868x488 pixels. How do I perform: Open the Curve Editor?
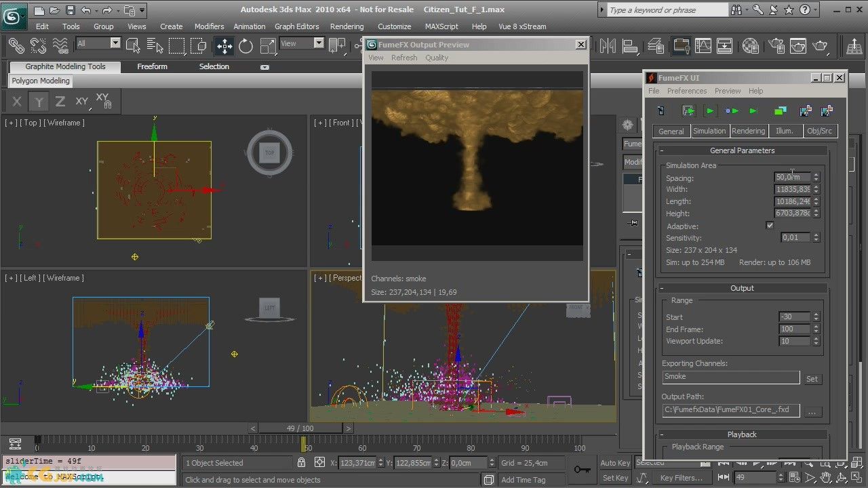pyautogui.click(x=703, y=45)
